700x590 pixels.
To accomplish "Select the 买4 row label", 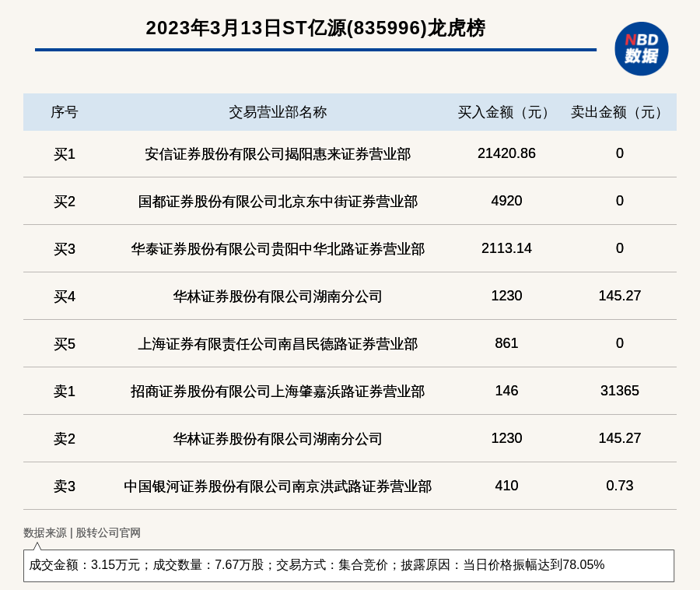I will click(x=65, y=297).
